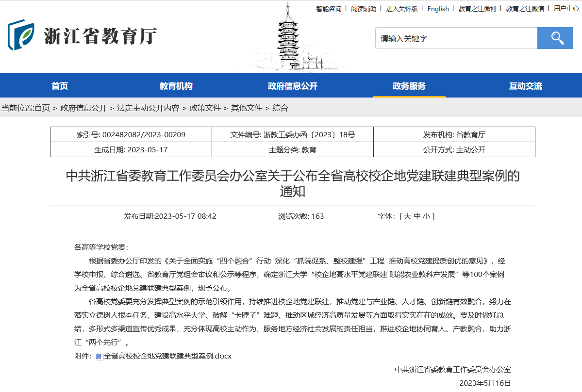
Task: Click the 浙江省教育厅 site title
Action: pyautogui.click(x=100, y=36)
